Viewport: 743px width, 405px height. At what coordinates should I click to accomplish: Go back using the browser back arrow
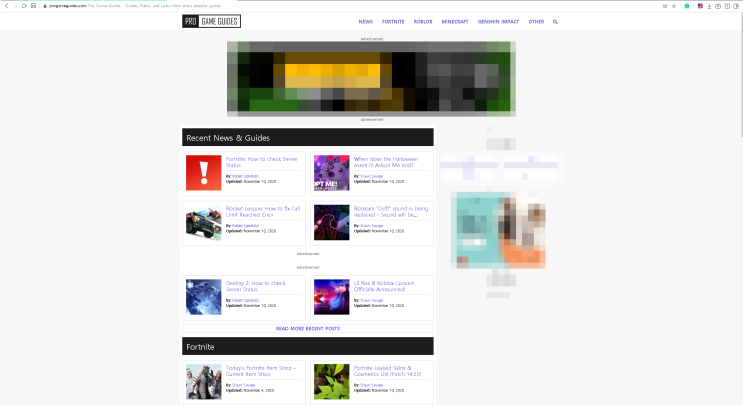pos(6,6)
